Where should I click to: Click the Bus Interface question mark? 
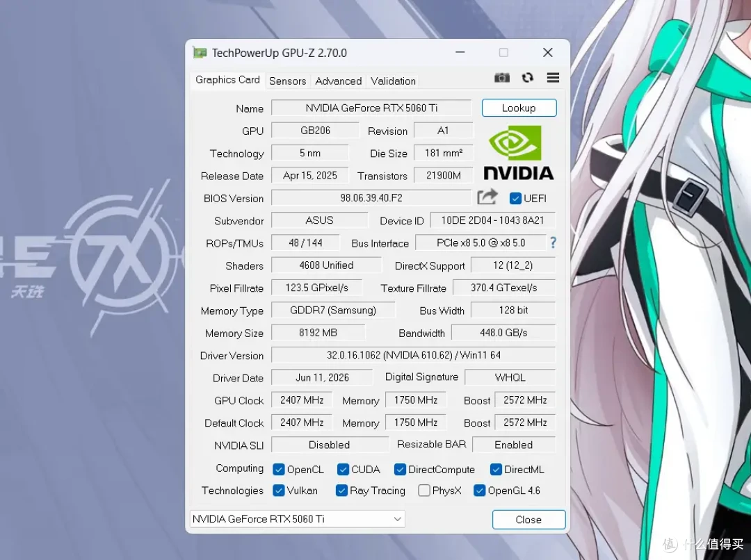(554, 242)
